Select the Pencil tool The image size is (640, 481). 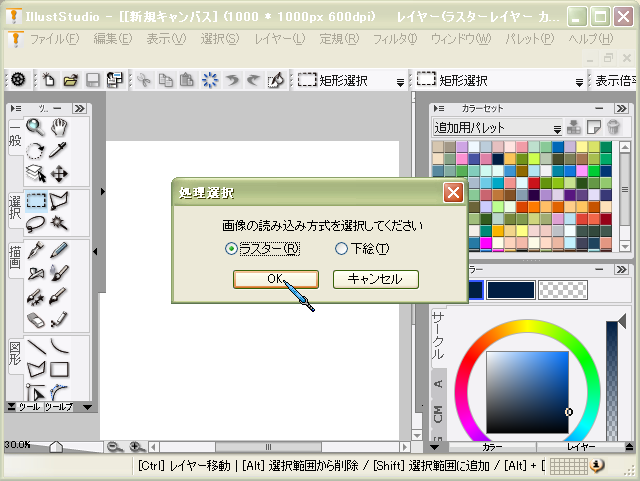(x=59, y=250)
